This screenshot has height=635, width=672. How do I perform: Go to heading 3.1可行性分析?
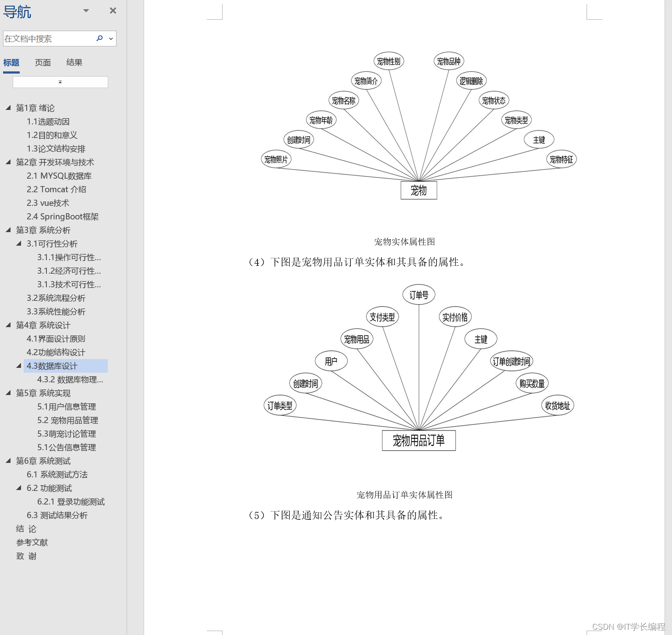52,243
